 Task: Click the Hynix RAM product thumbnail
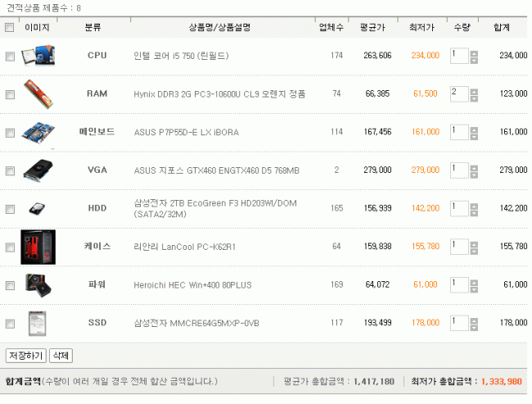tap(37, 93)
